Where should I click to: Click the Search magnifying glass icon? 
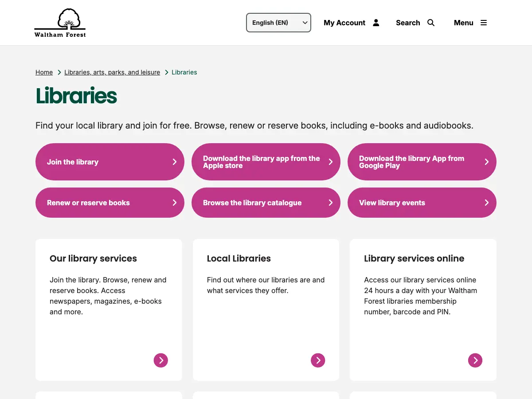point(431,23)
